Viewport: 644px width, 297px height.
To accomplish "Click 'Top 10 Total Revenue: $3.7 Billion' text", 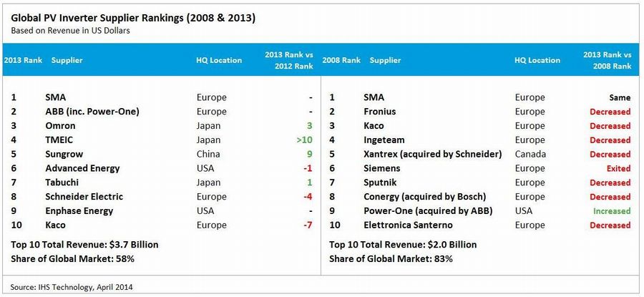I will click(x=85, y=244).
